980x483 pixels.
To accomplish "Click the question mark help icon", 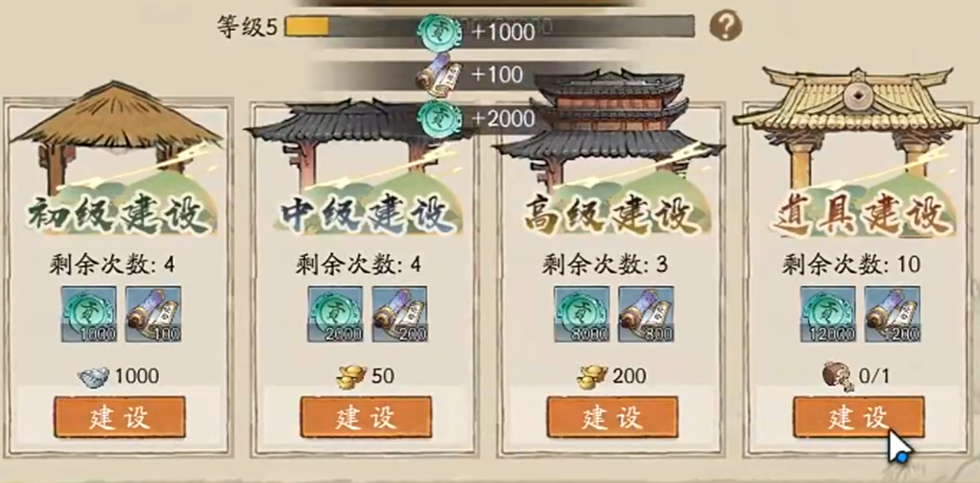I will pos(726,27).
